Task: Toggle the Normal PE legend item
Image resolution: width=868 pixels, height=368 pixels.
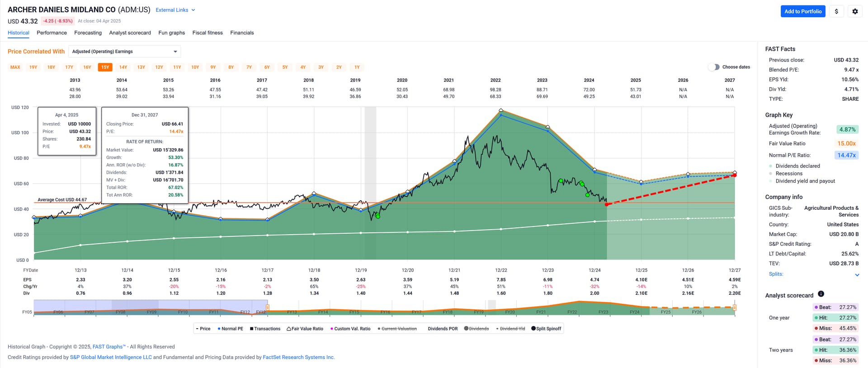Action: click(x=230, y=329)
